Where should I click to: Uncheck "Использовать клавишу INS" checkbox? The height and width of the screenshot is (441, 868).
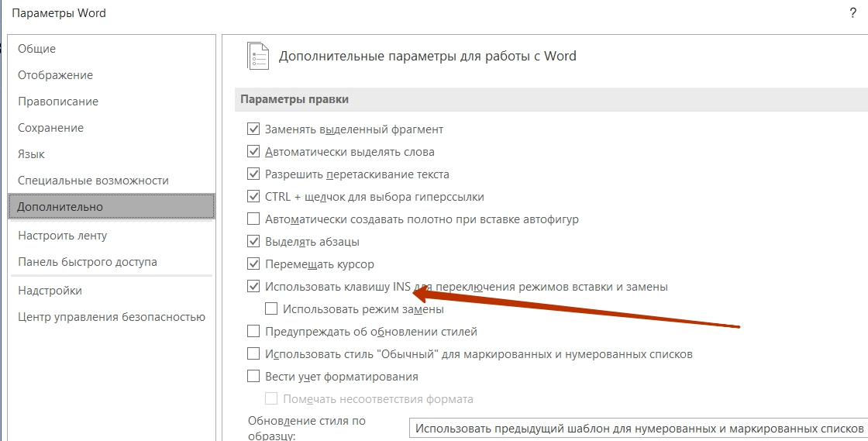(253, 287)
